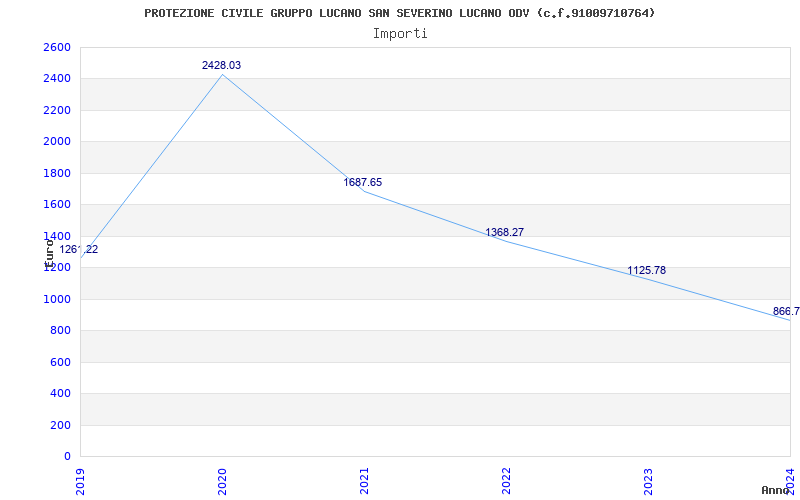Click the 400 y-axis value
The image size is (800, 500).
tap(60, 393)
